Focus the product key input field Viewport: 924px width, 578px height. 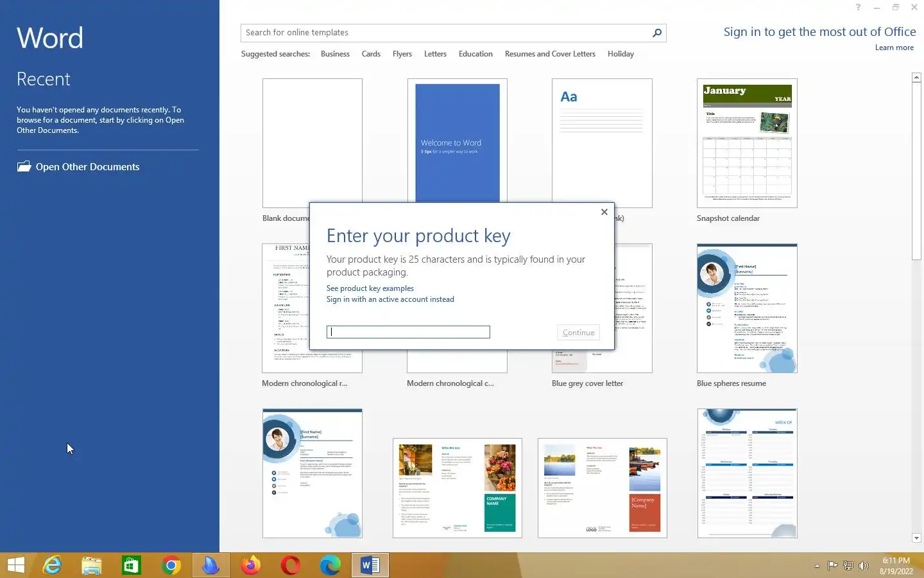[408, 332]
